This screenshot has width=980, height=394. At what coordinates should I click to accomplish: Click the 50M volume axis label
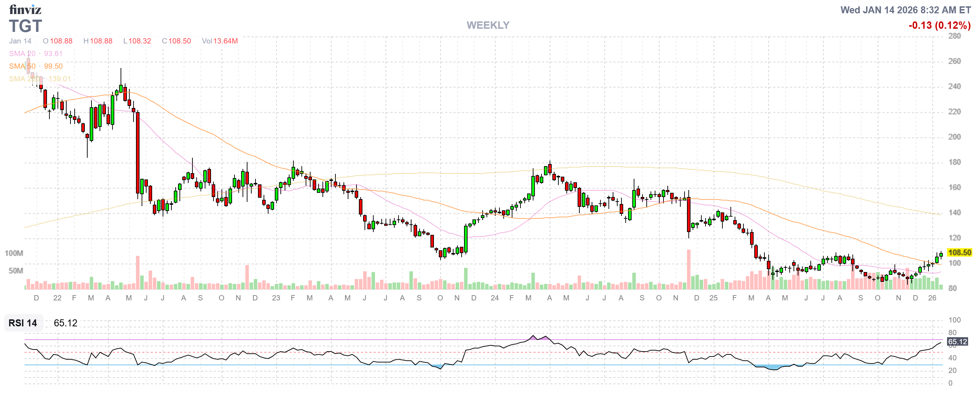click(x=16, y=271)
